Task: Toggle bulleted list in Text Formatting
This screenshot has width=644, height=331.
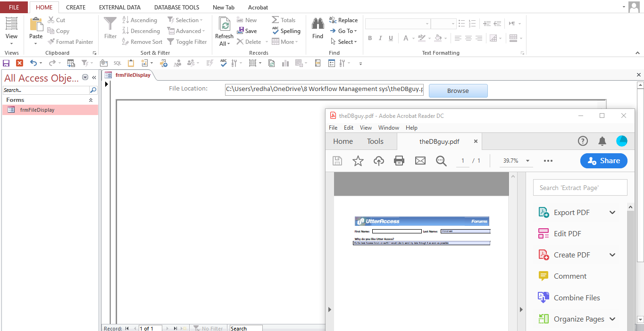Action: [461, 24]
